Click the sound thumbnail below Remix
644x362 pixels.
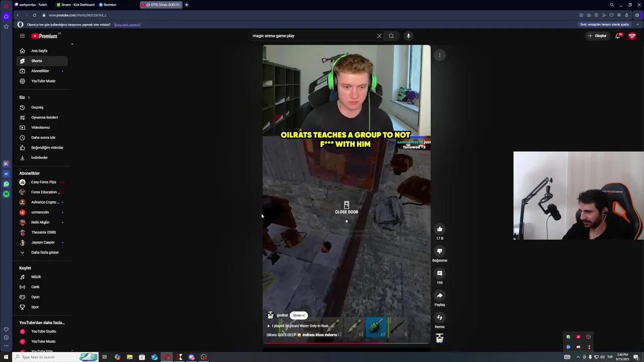point(440,338)
